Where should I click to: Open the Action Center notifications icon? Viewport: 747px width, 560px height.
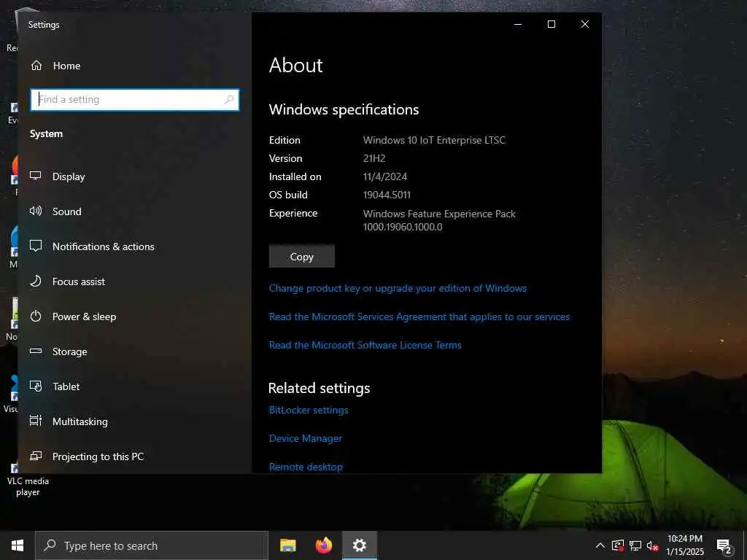pos(724,546)
